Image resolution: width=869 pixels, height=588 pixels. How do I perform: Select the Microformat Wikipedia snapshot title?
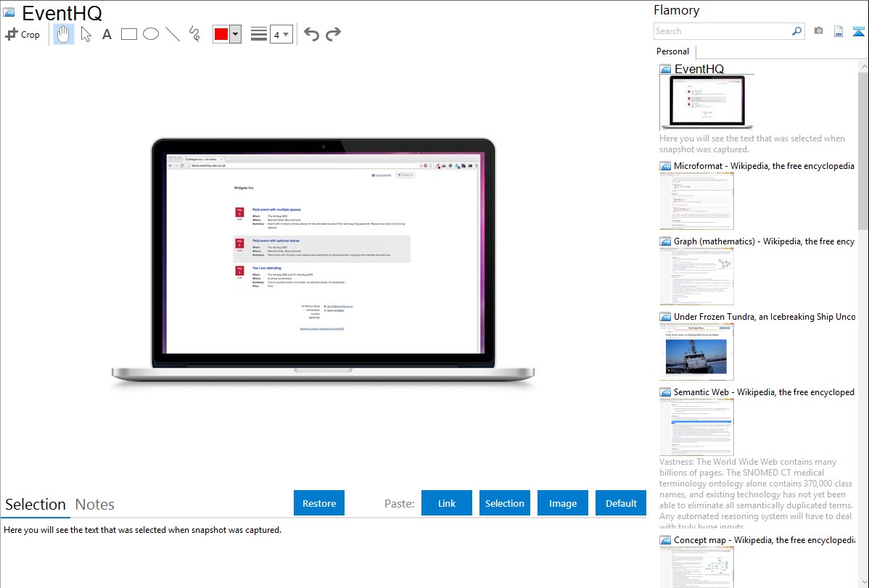tap(764, 166)
